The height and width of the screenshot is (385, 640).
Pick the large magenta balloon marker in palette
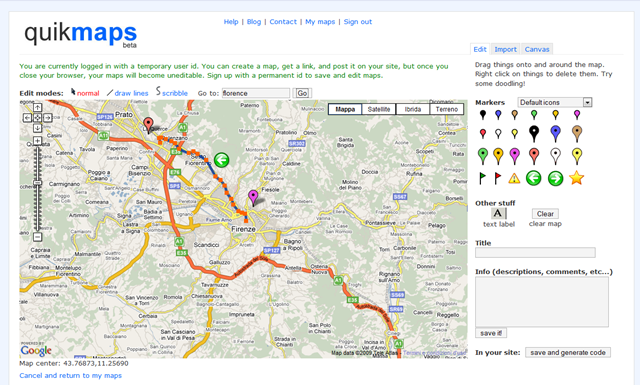coord(515,156)
